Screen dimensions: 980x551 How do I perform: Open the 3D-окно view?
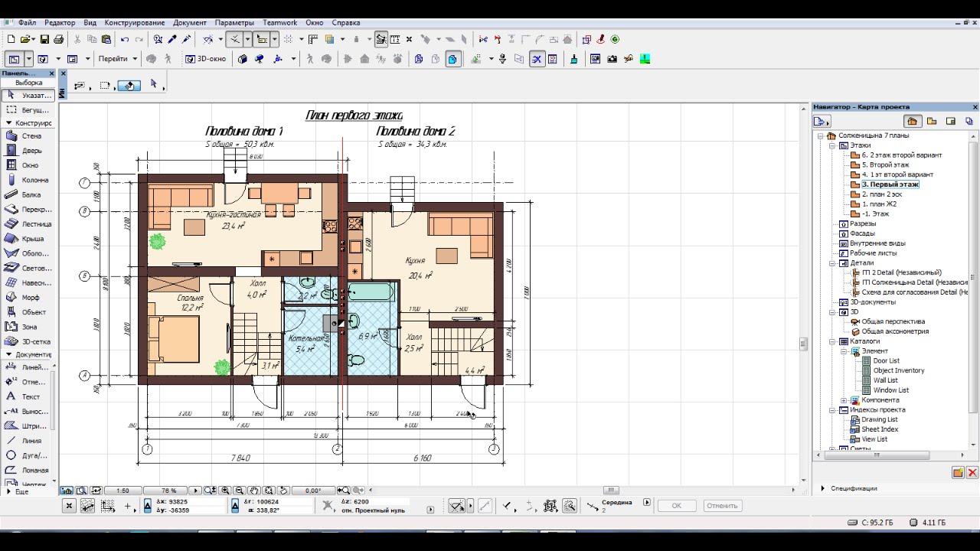(205, 59)
